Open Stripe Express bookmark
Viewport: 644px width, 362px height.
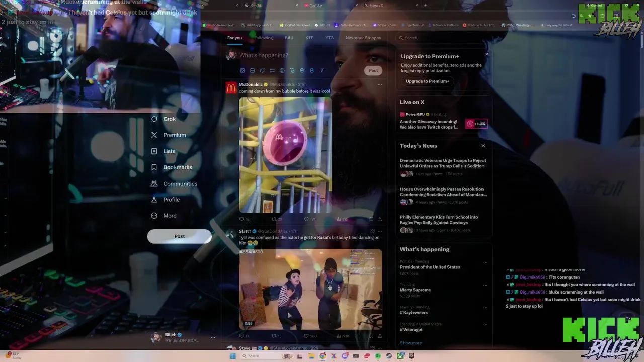point(385,25)
